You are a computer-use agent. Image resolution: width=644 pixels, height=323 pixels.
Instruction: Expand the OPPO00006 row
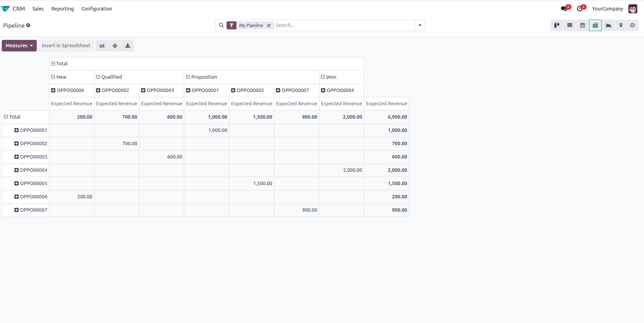coord(26,197)
